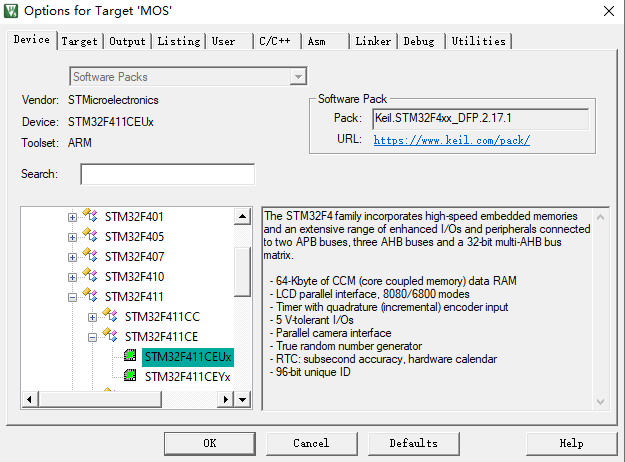Click the STM32F411CEUx chip icon
This screenshot has width=625, height=462.
[x=130, y=355]
